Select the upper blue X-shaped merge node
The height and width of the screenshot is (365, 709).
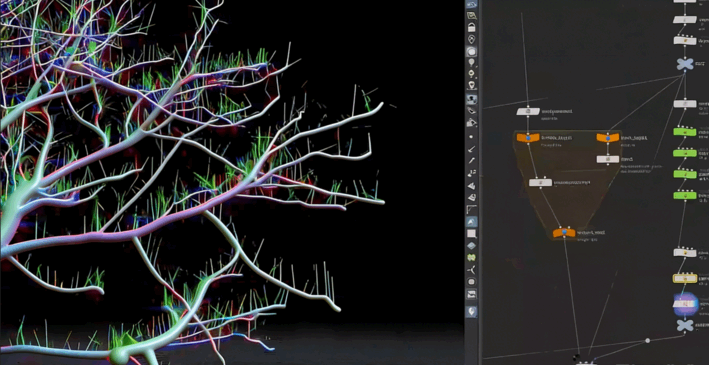tap(685, 64)
